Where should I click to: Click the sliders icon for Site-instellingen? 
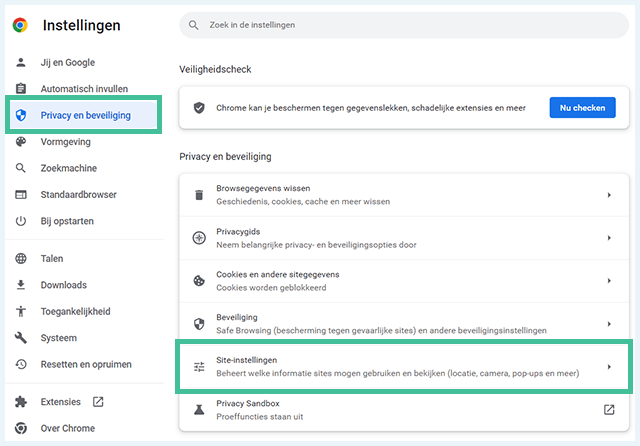pos(199,367)
